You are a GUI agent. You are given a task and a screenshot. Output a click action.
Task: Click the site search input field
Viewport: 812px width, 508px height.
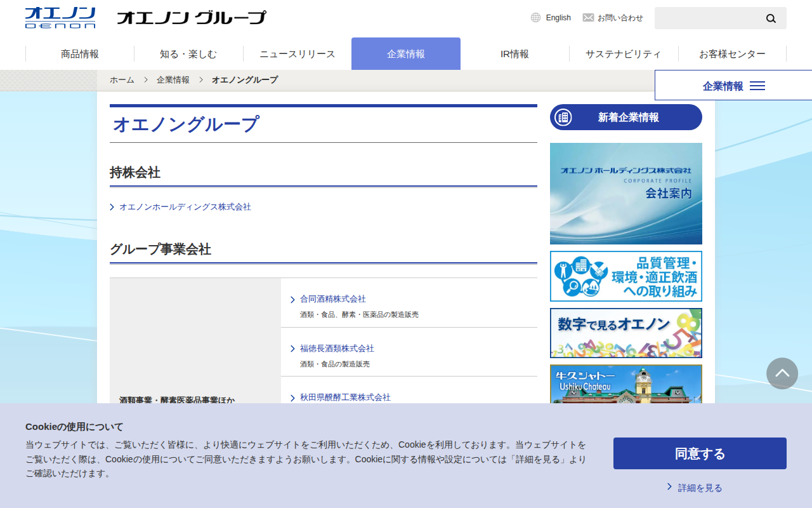708,18
